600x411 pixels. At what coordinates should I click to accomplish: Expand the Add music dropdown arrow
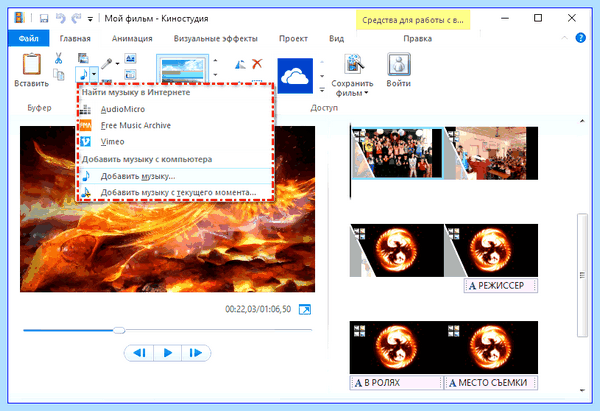(94, 74)
